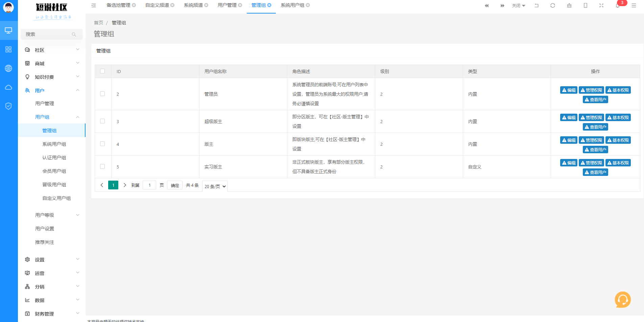Open the 关闭 dropdown in tab bar
Viewport: 644px width, 322px height.
518,6
